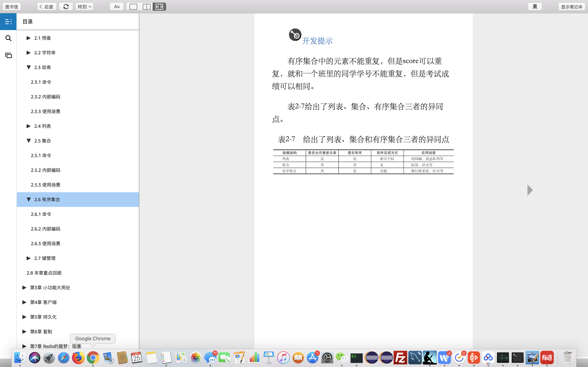Screen dimensions: 588x367
Task: Open the flashcards panel icon in sidebar
Action: pyautogui.click(x=8, y=55)
